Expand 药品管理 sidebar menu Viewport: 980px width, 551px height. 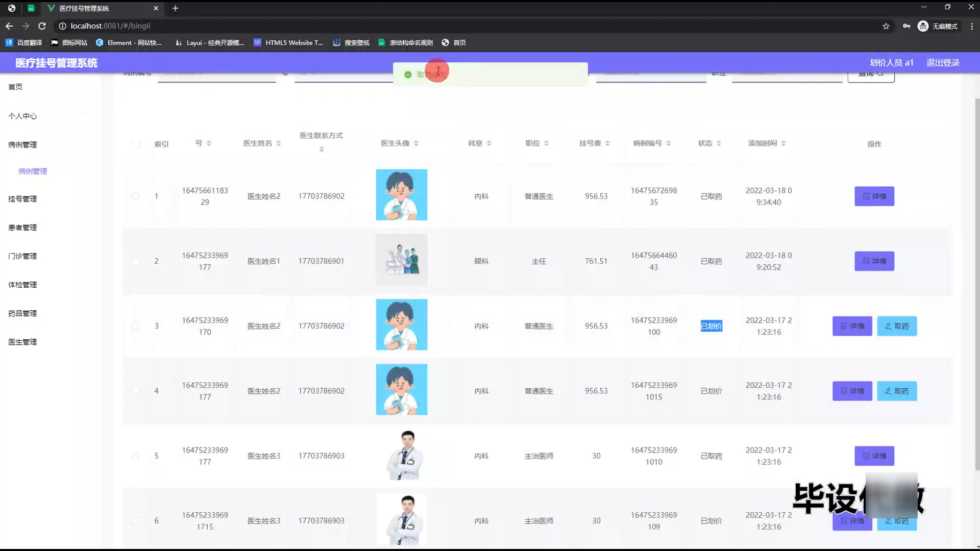pyautogui.click(x=22, y=313)
